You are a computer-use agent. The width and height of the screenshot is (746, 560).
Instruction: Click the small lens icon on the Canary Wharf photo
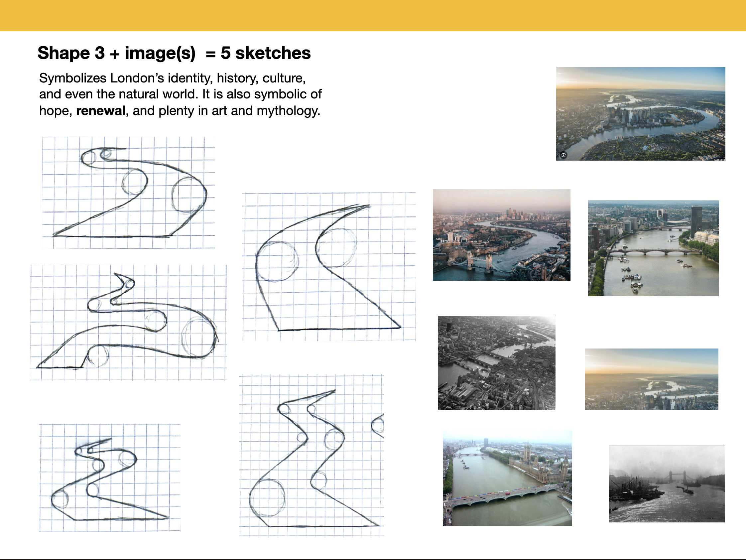[563, 155]
